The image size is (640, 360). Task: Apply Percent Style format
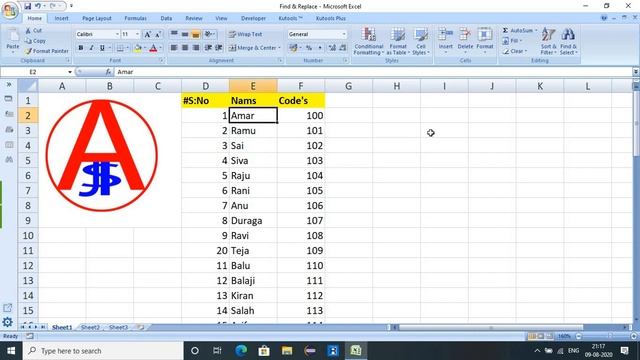[x=309, y=48]
